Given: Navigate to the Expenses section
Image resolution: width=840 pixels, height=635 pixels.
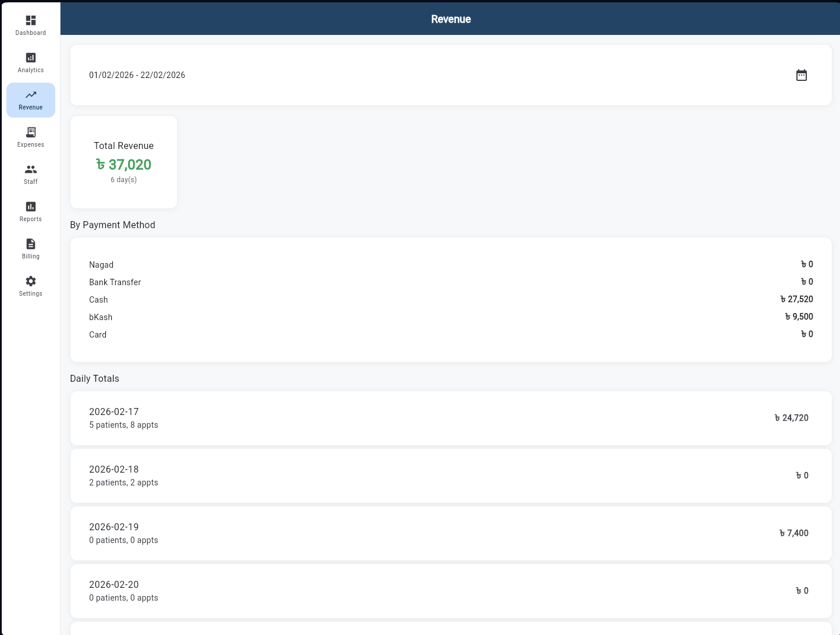Looking at the screenshot, I should [x=30, y=137].
